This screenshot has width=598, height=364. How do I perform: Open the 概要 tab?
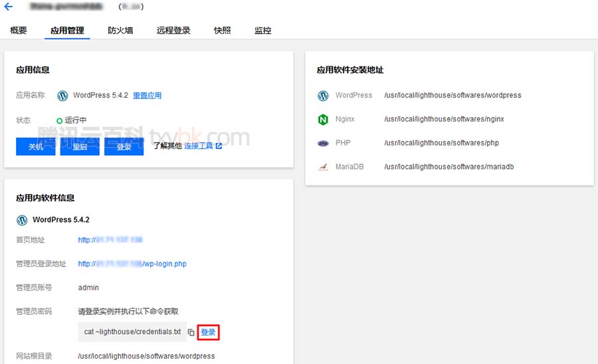19,31
